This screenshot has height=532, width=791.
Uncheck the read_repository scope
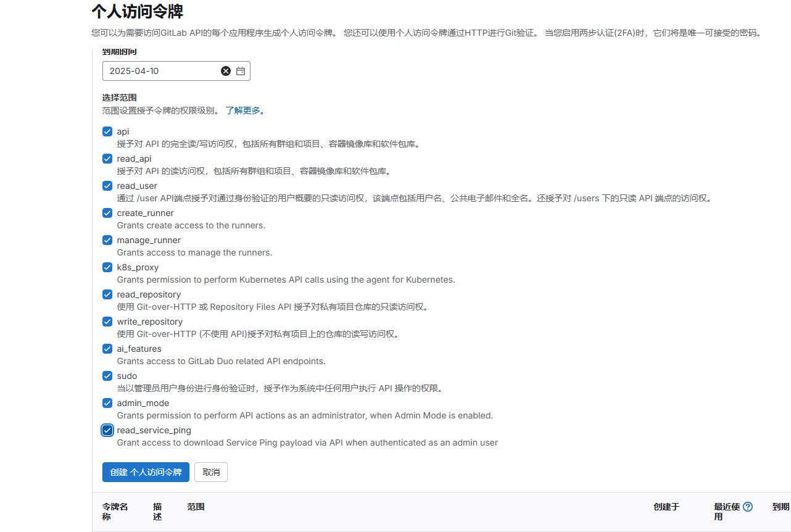(107, 294)
